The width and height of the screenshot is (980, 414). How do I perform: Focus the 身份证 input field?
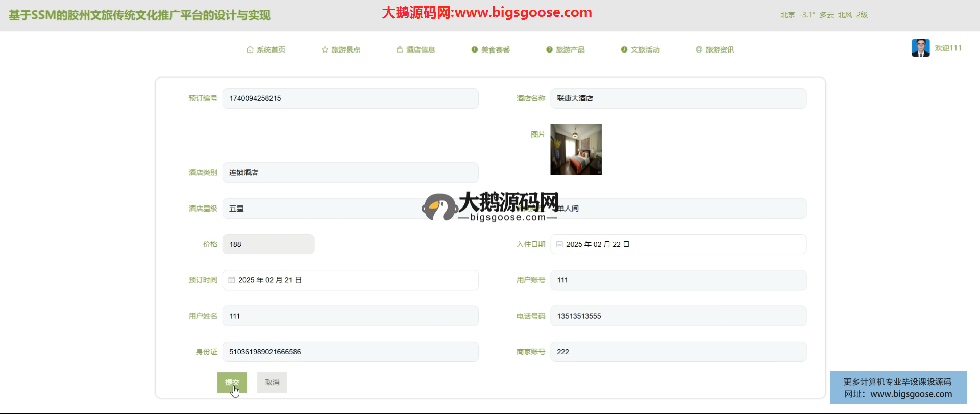[x=350, y=352]
